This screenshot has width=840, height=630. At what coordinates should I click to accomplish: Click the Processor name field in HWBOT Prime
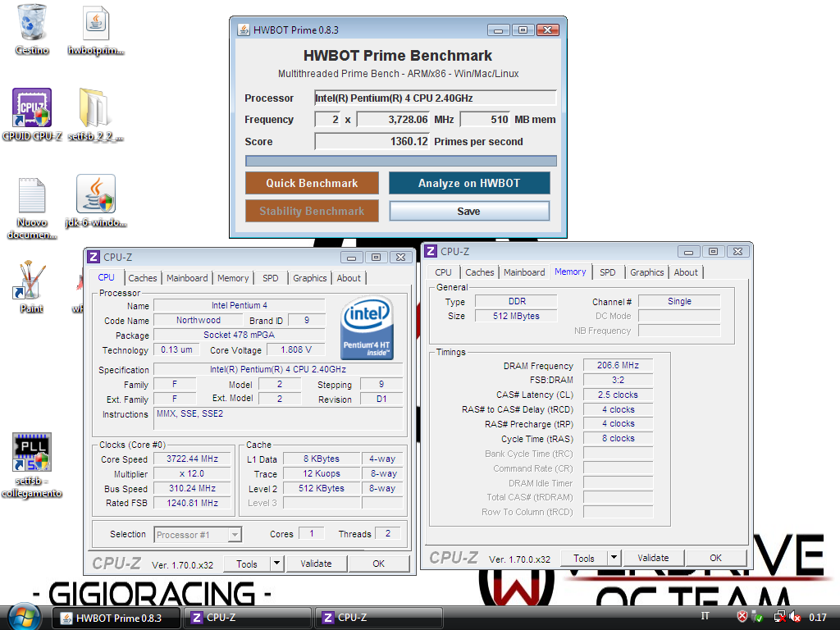(x=436, y=98)
